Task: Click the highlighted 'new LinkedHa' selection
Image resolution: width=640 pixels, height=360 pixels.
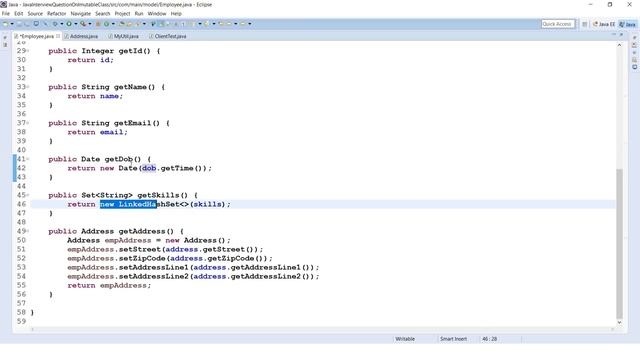Action: (128, 204)
